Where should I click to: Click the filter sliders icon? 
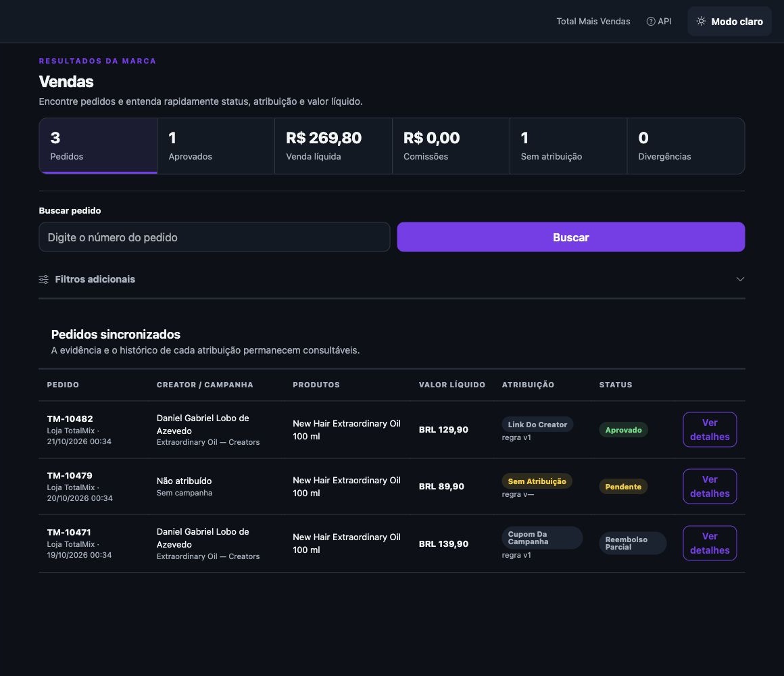(x=43, y=279)
